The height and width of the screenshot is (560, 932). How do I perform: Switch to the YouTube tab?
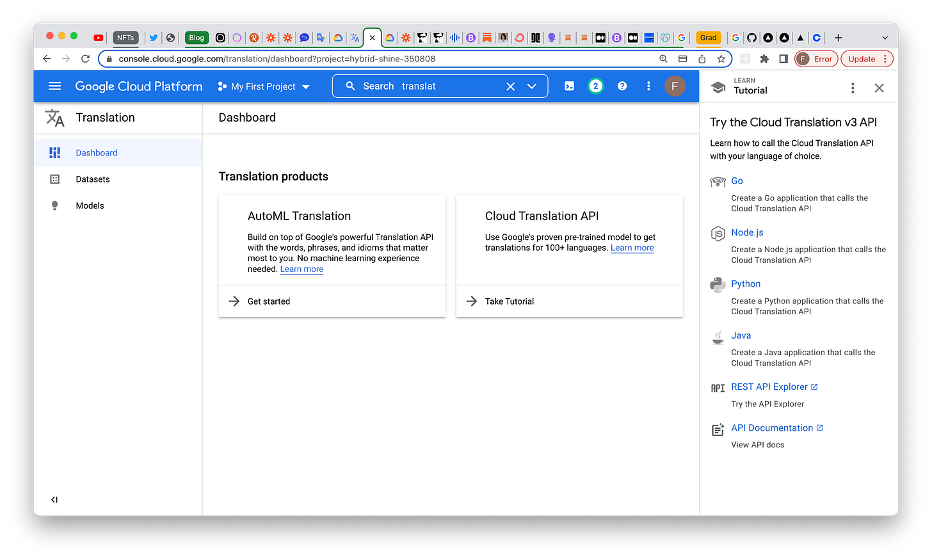pos(98,38)
